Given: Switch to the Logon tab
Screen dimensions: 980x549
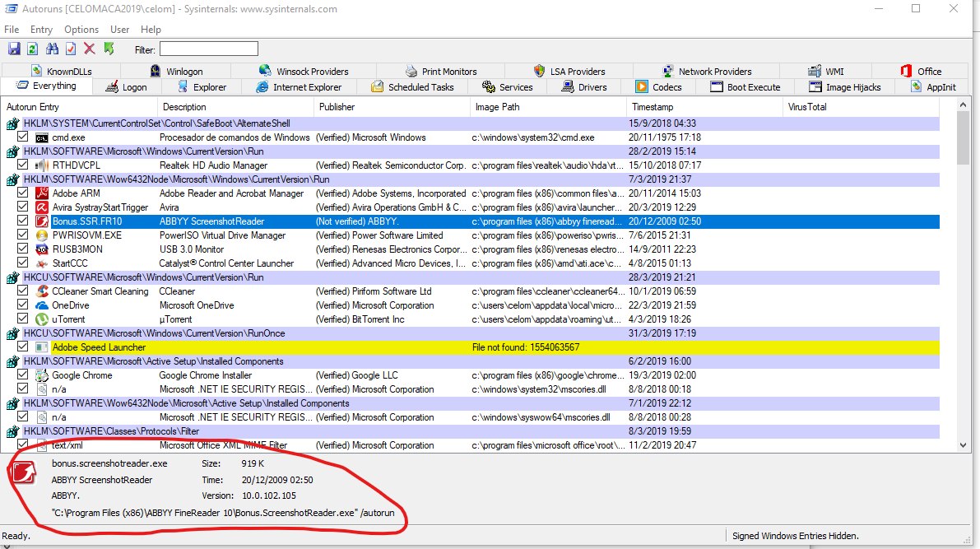Looking at the screenshot, I should (126, 87).
